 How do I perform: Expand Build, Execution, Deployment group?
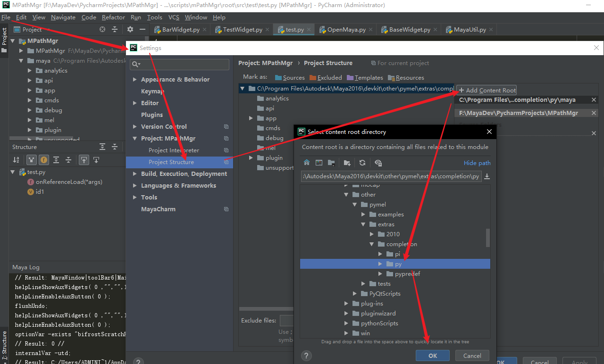[134, 174]
